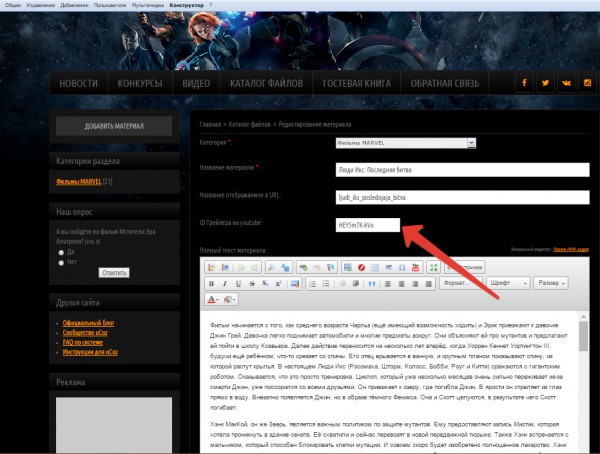
Task: Open Twitter social icon
Action: pos(545,82)
